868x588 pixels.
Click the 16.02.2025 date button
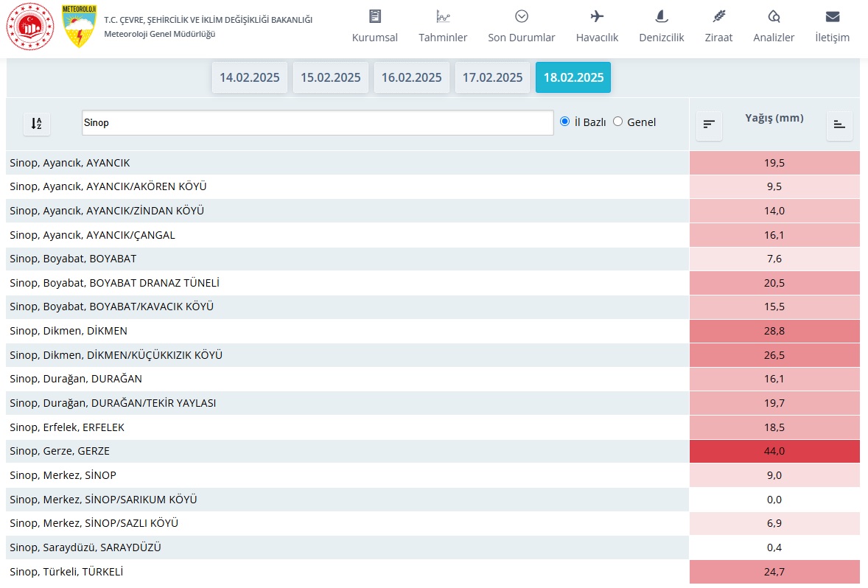[x=411, y=77]
